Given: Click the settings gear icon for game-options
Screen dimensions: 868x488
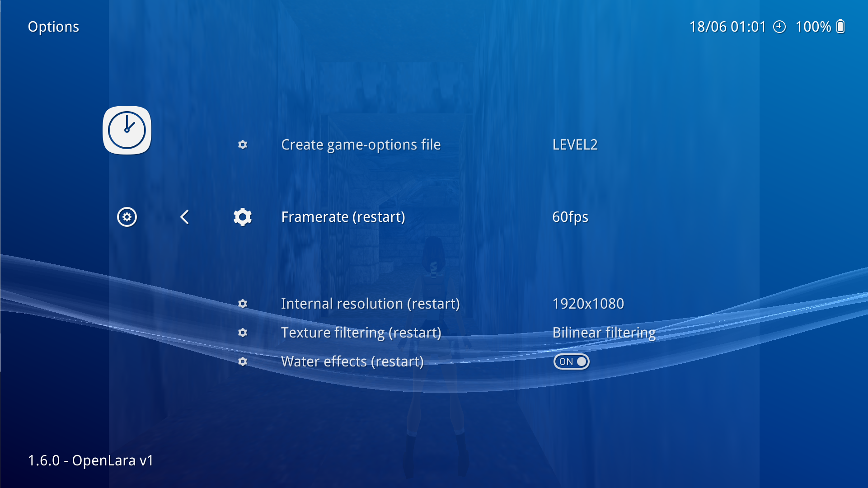Looking at the screenshot, I should click(242, 144).
